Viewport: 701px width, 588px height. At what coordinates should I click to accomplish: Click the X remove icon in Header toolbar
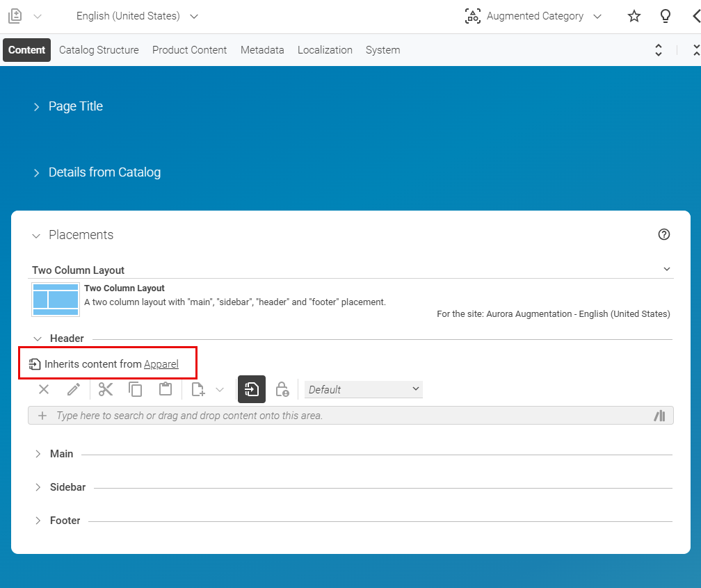(x=44, y=389)
